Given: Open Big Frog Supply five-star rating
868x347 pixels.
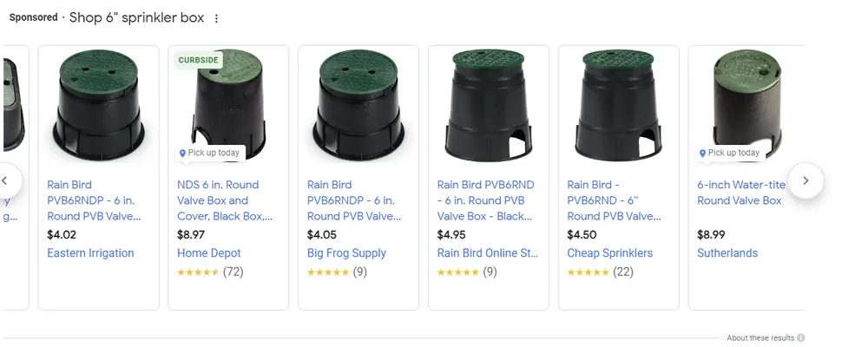Looking at the screenshot, I should click(x=328, y=272).
